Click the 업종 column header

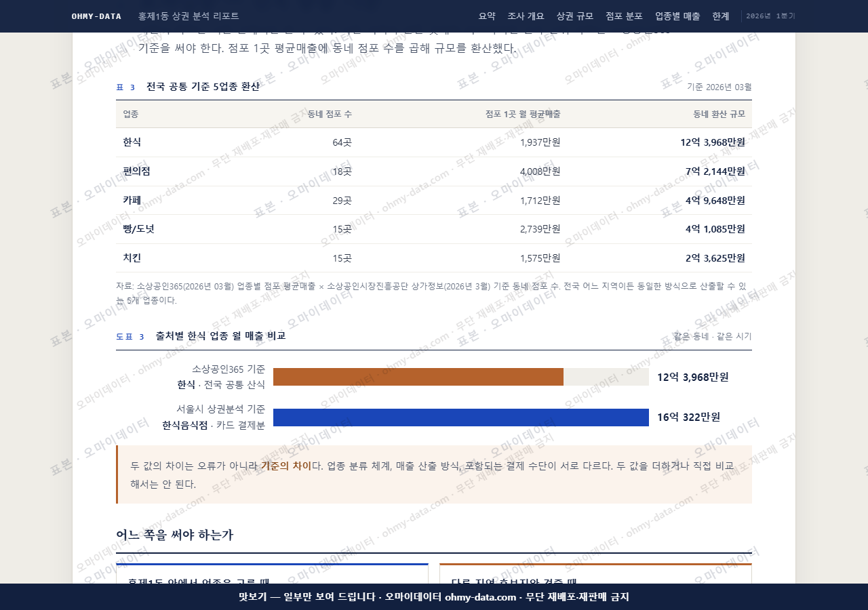pos(131,114)
